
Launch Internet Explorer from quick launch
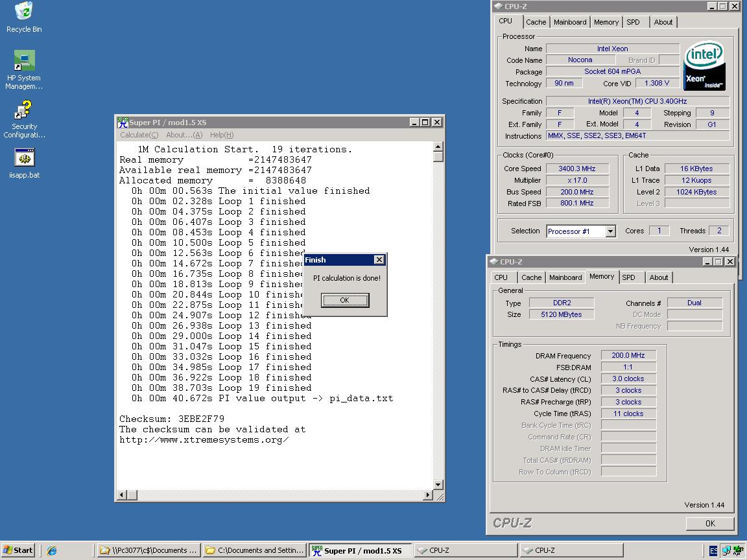(51, 550)
